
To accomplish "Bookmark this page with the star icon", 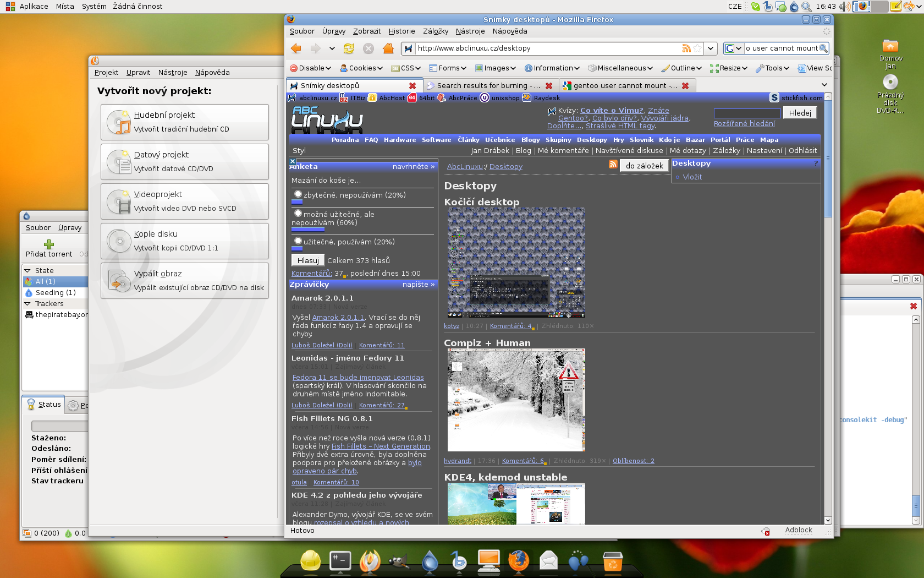I will tap(697, 48).
